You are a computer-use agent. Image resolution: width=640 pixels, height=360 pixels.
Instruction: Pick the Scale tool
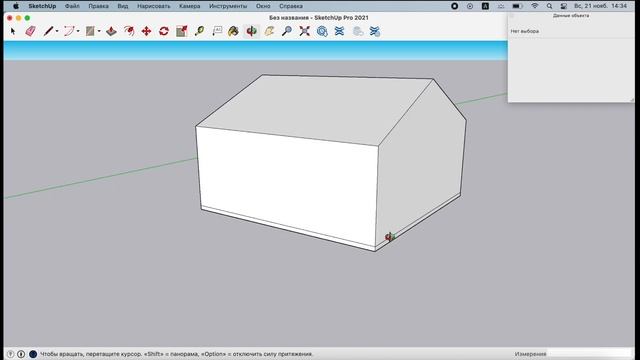point(182,31)
